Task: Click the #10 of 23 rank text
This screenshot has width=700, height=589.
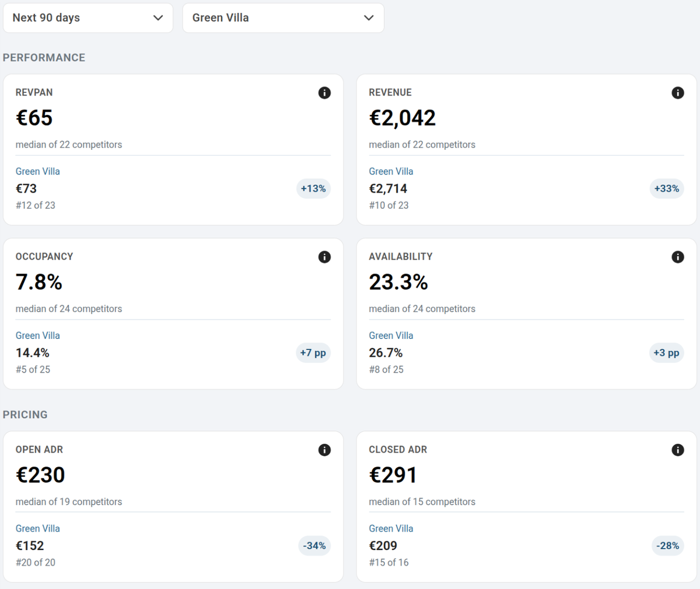Action: tap(389, 206)
